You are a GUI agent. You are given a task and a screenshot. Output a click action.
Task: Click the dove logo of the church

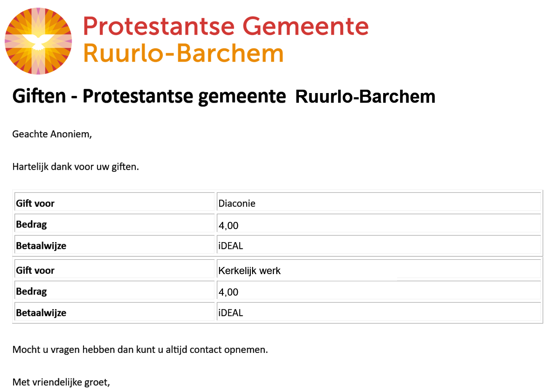[x=38, y=41]
